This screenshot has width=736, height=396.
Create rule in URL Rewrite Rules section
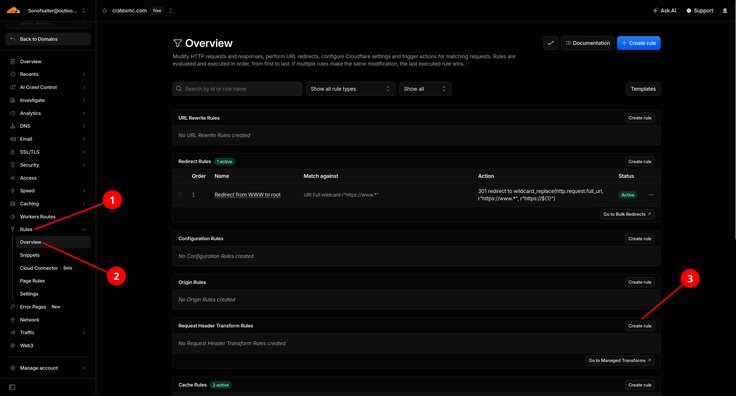(x=640, y=118)
